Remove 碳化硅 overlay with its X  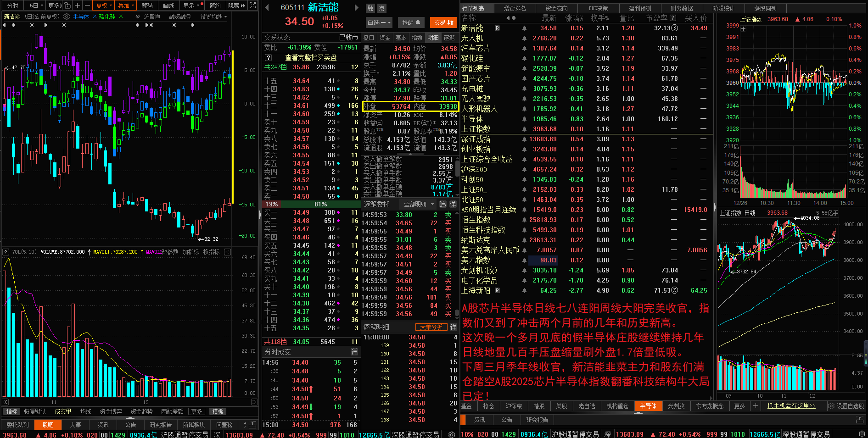point(121,17)
